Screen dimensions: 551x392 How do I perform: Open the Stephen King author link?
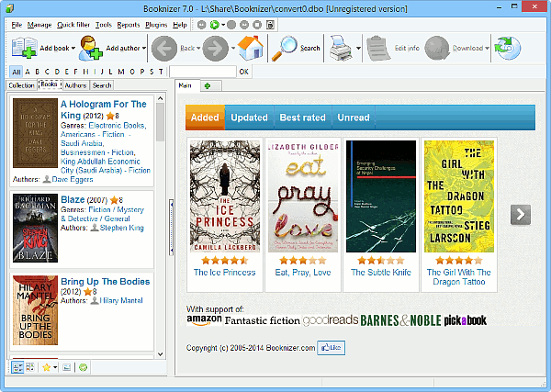tap(121, 228)
